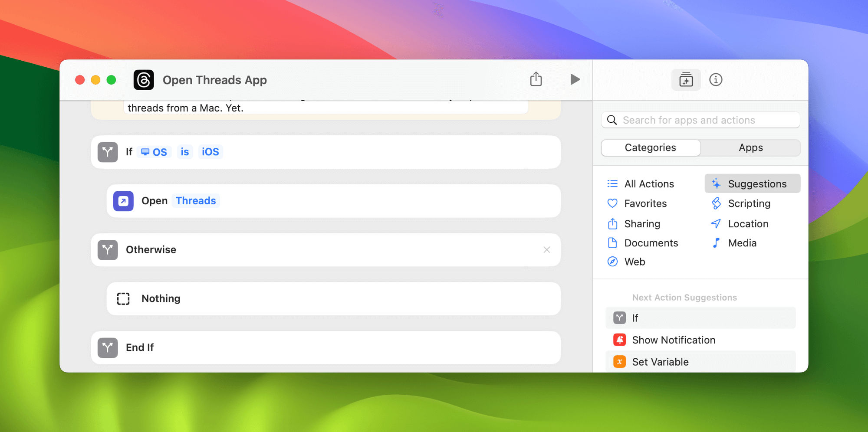
Task: Remove the Otherwise action with X
Action: tap(547, 250)
